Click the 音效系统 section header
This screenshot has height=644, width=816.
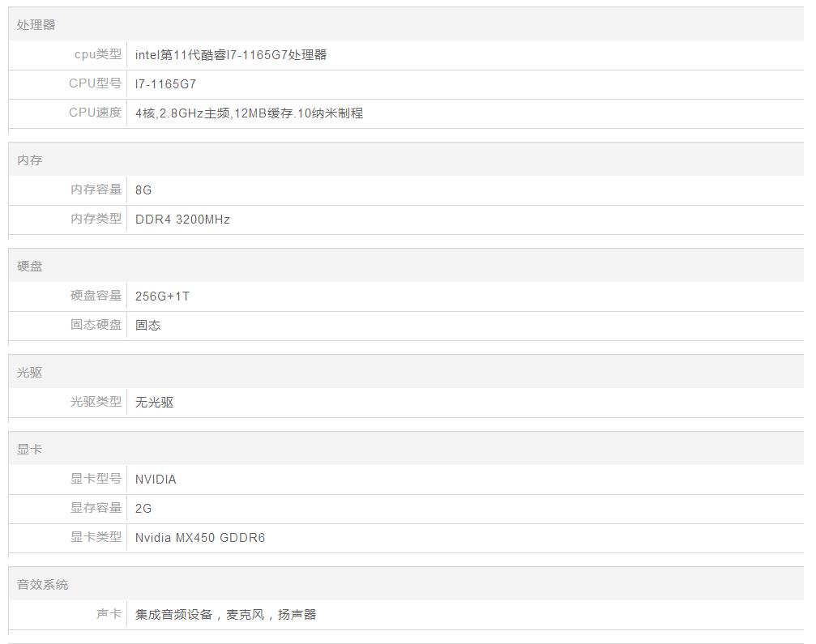pyautogui.click(x=43, y=585)
